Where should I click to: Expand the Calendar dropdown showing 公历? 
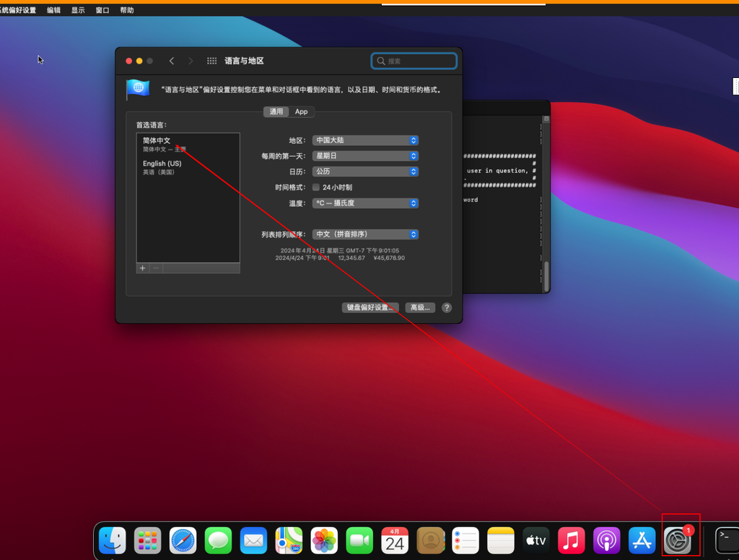coord(366,172)
